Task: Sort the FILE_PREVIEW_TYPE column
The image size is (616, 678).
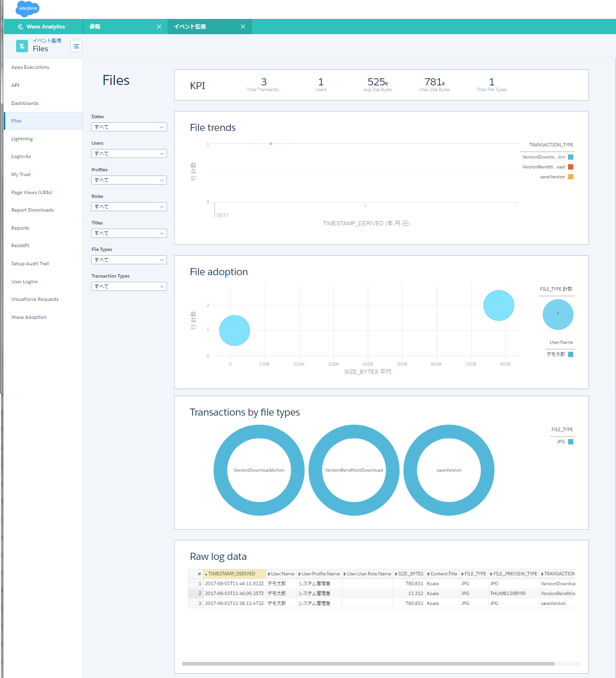Action: (513, 574)
